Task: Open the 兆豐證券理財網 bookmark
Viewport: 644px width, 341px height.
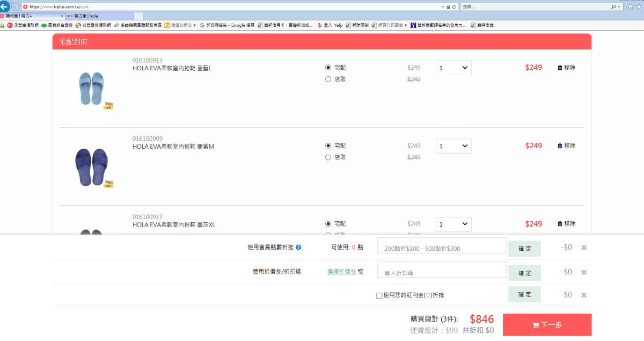Action: point(93,25)
